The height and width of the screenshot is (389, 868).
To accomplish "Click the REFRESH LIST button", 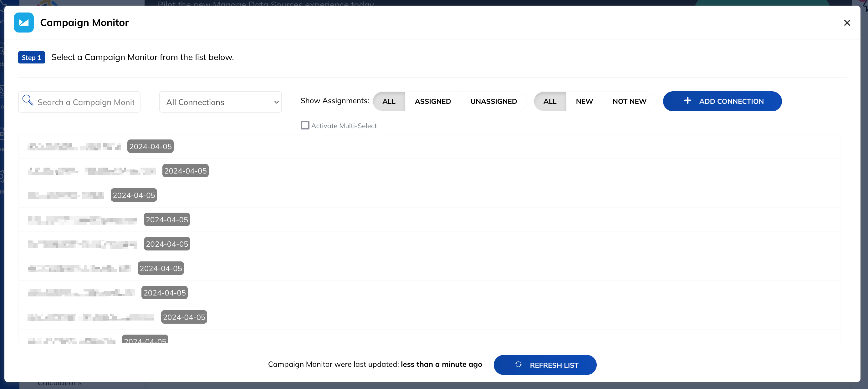I will [545, 365].
